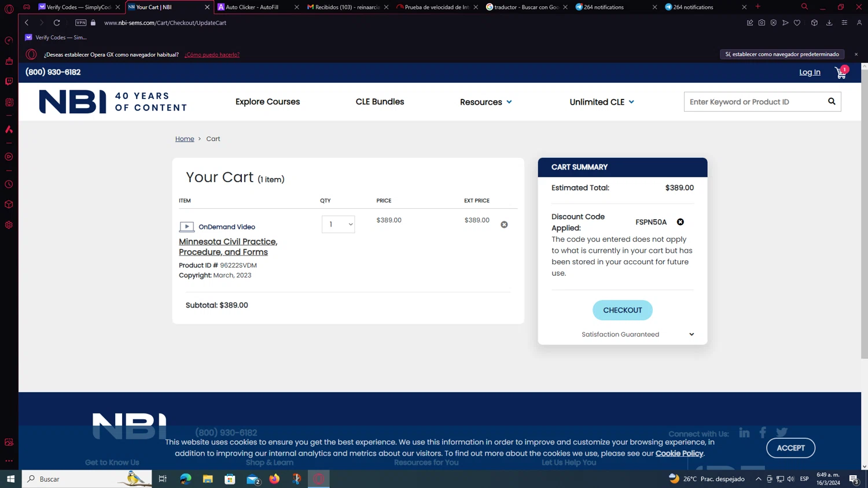
Task: Open history clock in Opera sidebar
Action: point(9,184)
